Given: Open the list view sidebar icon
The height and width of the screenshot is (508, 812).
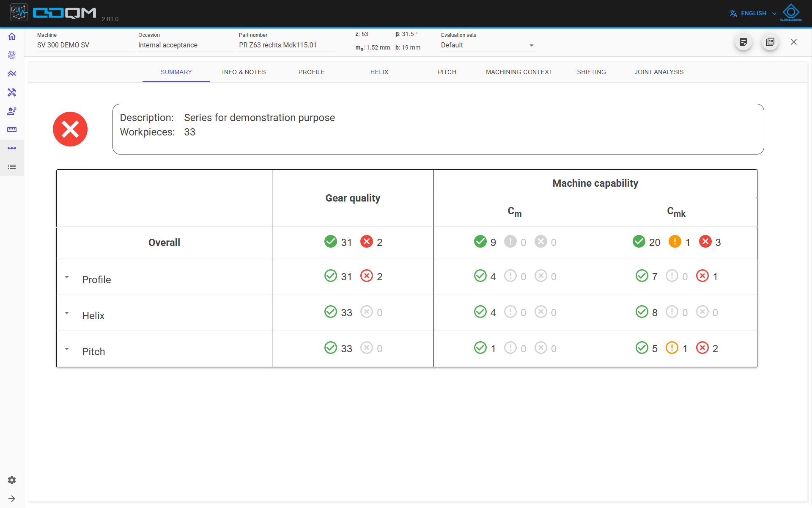Looking at the screenshot, I should [12, 167].
